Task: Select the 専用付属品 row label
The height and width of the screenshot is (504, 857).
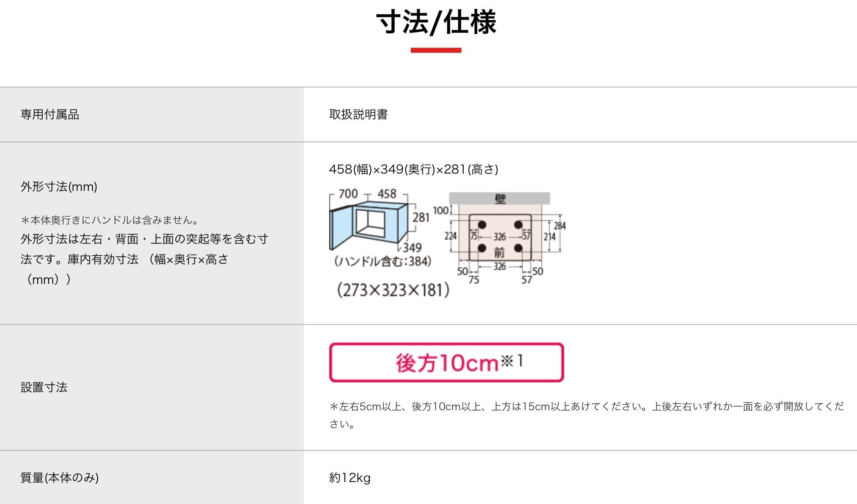Action: (50, 114)
